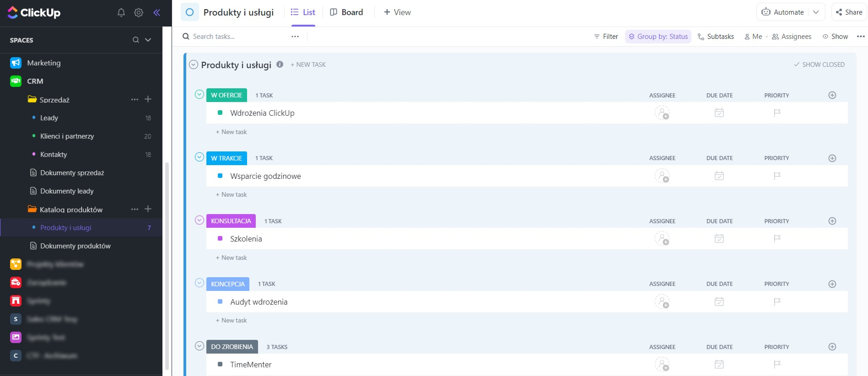Assign someone to Audyt wdrożenia
This screenshot has width=868, height=376.
[x=662, y=301]
